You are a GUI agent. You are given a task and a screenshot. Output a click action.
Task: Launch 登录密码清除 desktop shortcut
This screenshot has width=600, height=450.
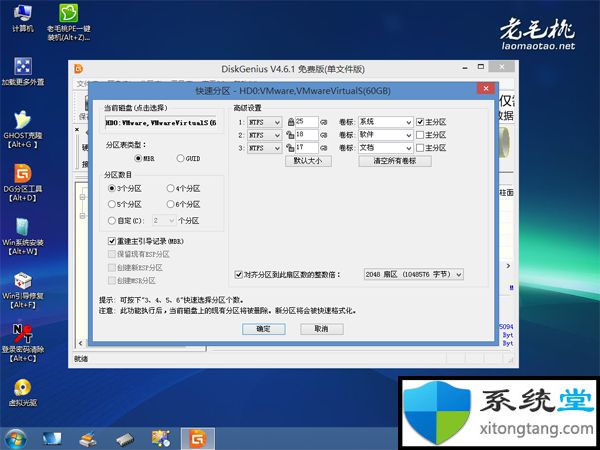pyautogui.click(x=23, y=344)
